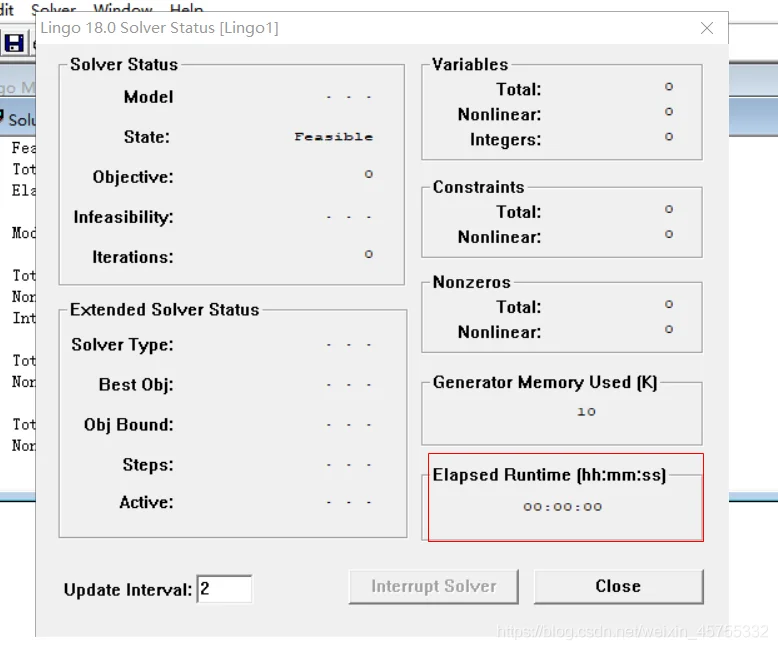Select the Feasible state value

coord(333,137)
